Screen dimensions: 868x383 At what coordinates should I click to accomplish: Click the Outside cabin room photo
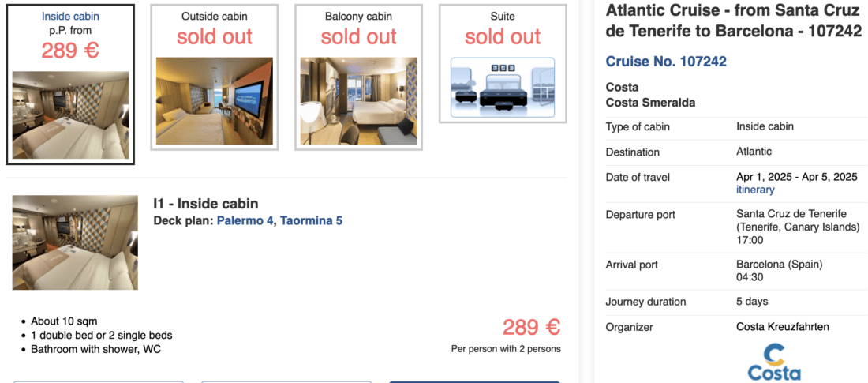pos(215,100)
